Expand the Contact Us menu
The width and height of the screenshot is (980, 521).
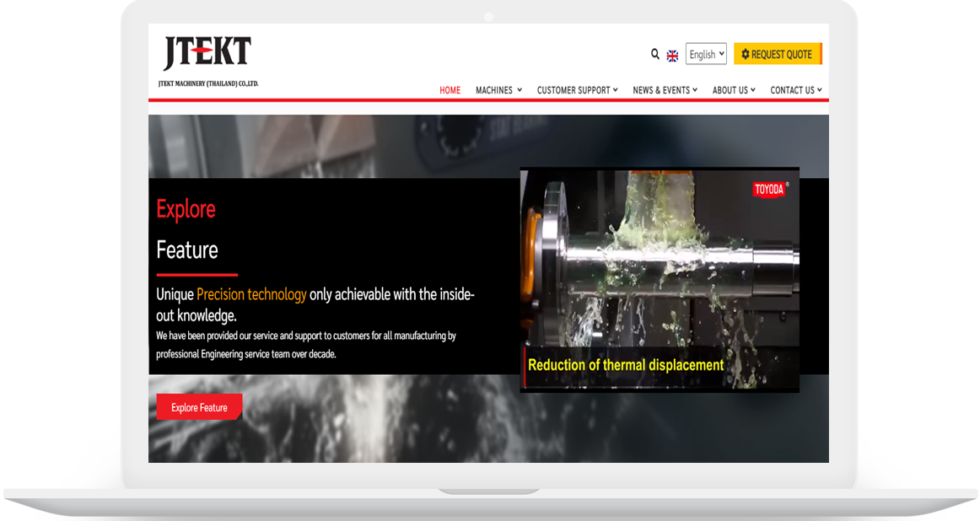(x=795, y=90)
